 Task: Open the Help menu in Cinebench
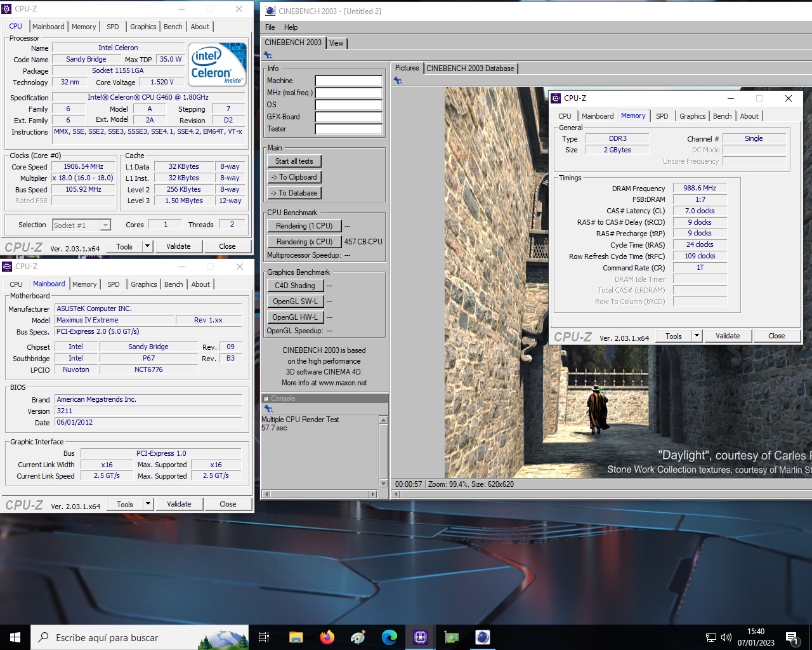point(291,27)
